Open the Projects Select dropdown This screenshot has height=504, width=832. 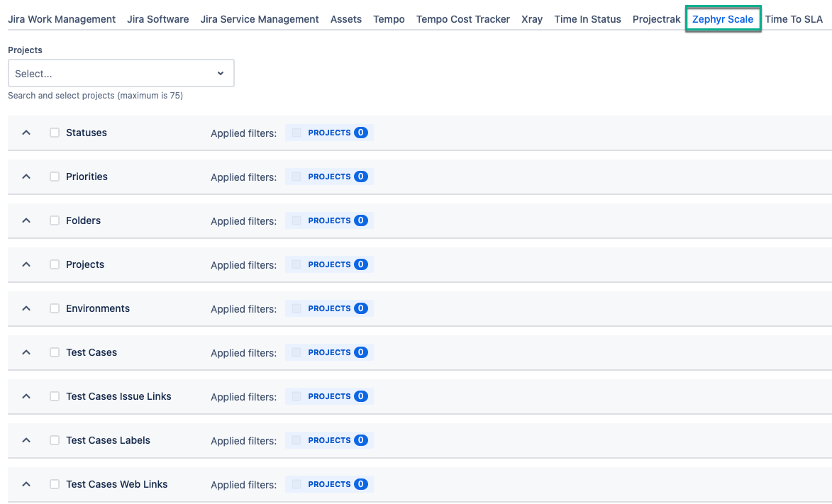[x=121, y=73]
